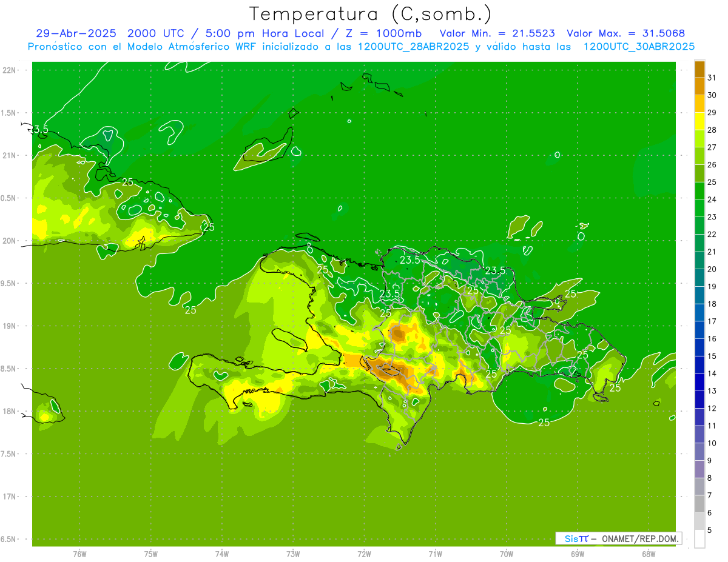Select the "29-Abr-2025" date text
The image size is (728, 562).
click(76, 33)
